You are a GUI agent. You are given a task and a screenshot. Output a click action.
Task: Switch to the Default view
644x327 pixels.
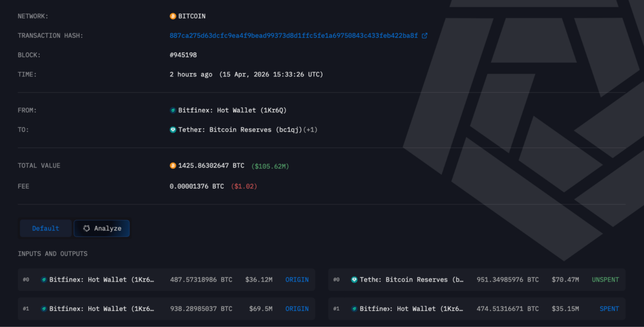pos(46,228)
